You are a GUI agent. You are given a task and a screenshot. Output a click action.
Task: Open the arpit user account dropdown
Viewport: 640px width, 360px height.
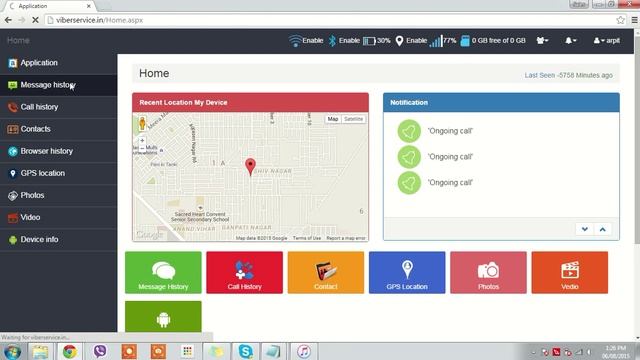coord(607,40)
